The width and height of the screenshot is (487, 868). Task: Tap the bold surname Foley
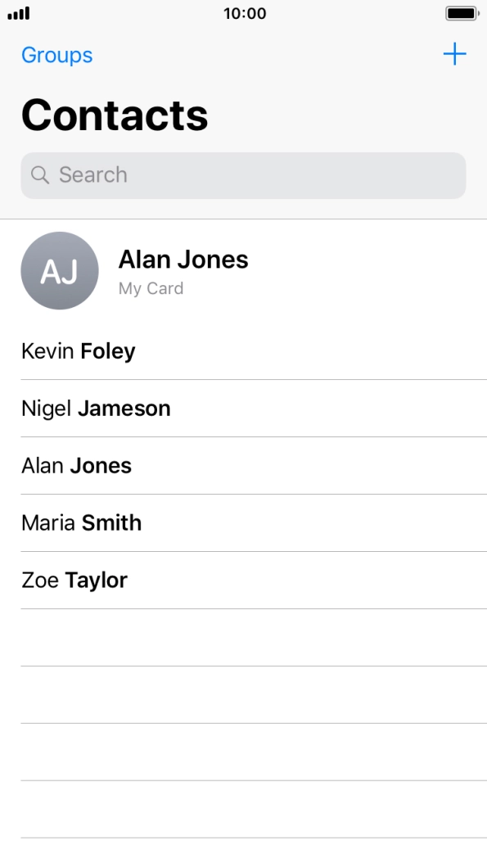108,350
